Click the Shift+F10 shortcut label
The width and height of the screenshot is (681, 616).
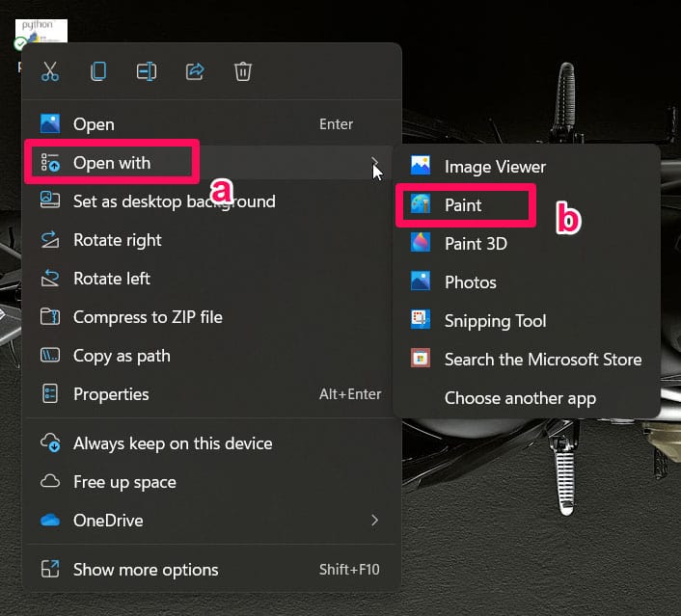[349, 570]
